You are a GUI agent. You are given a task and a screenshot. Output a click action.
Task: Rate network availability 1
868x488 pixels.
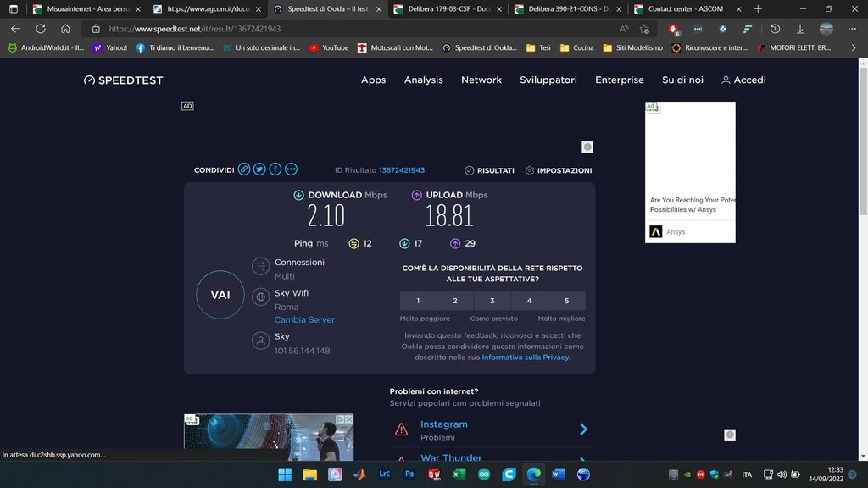(418, 301)
